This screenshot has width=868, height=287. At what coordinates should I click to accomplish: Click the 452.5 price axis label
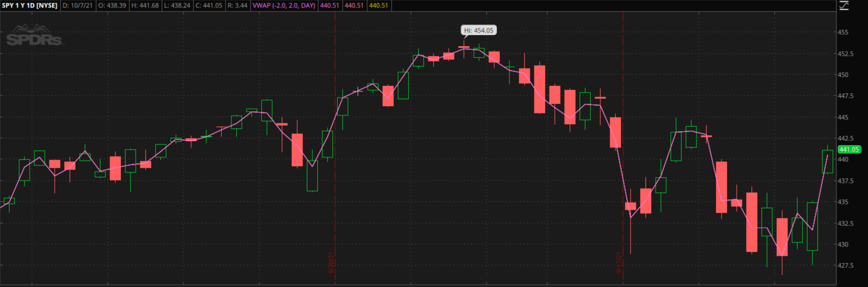click(x=846, y=54)
